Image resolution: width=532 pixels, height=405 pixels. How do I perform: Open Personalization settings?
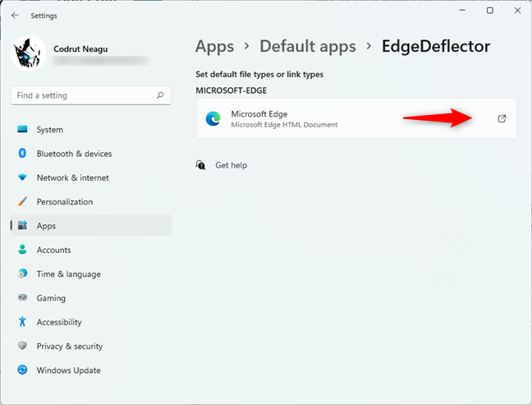point(91,202)
